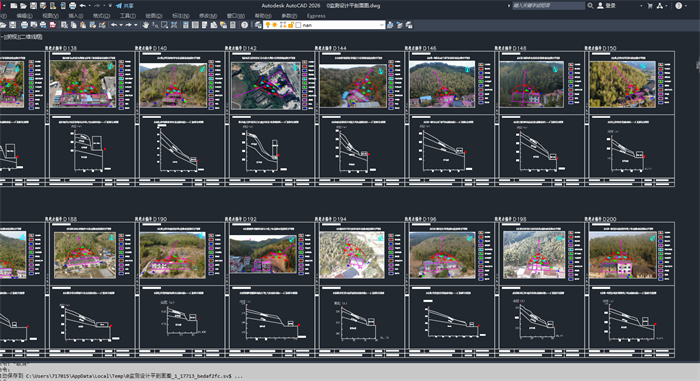Expand the help dropdown arrow in title bar
This screenshot has height=381, width=700.
click(x=686, y=5)
